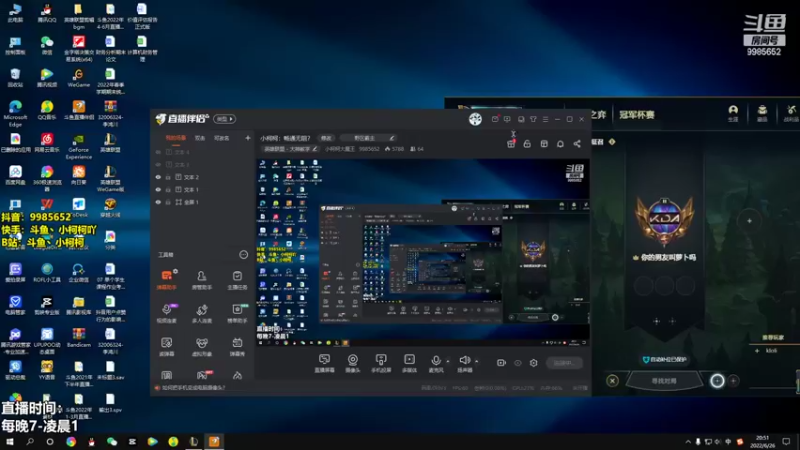Click the share icon in 直播伴侣
Viewport: 800px width, 450px height.
click(577, 144)
